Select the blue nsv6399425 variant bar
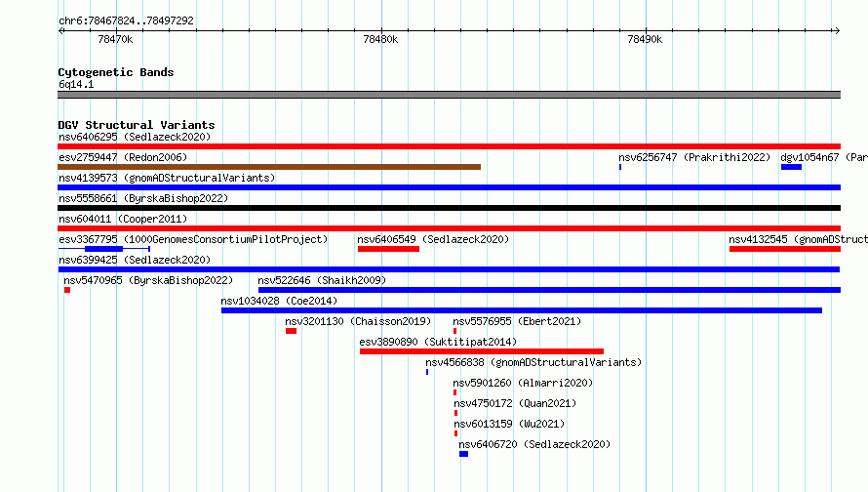 point(449,269)
